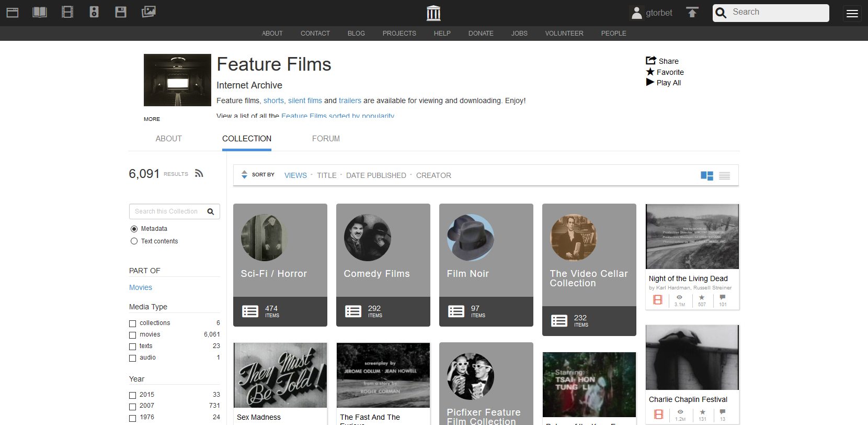This screenshot has width=868, height=425.
Task: Sort by CREATOR
Action: click(x=433, y=175)
